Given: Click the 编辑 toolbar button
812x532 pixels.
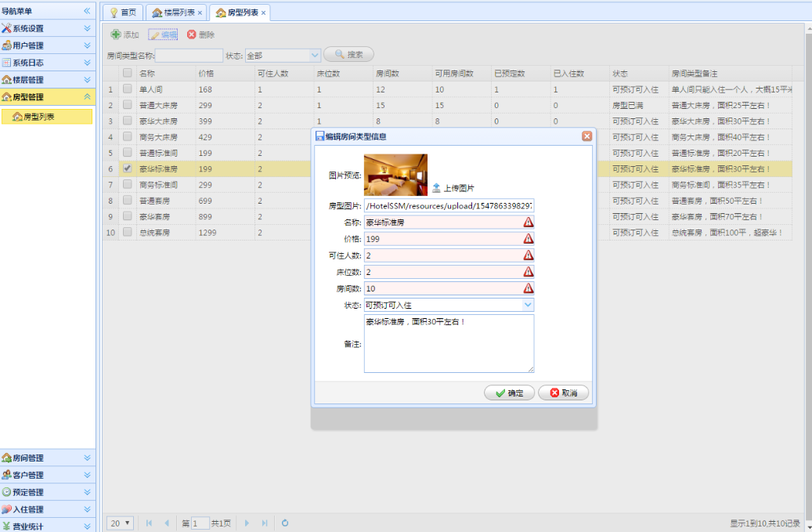Looking at the screenshot, I should pyautogui.click(x=163, y=34).
